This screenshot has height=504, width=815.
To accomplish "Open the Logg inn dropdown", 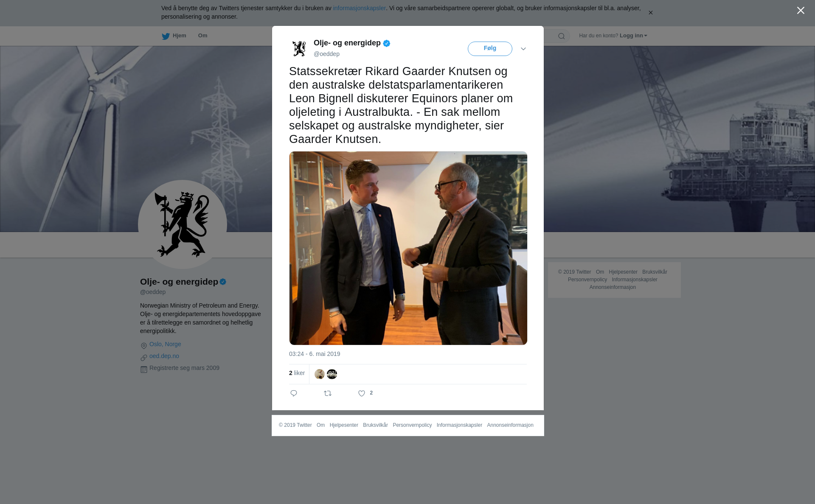I will pos(633,36).
